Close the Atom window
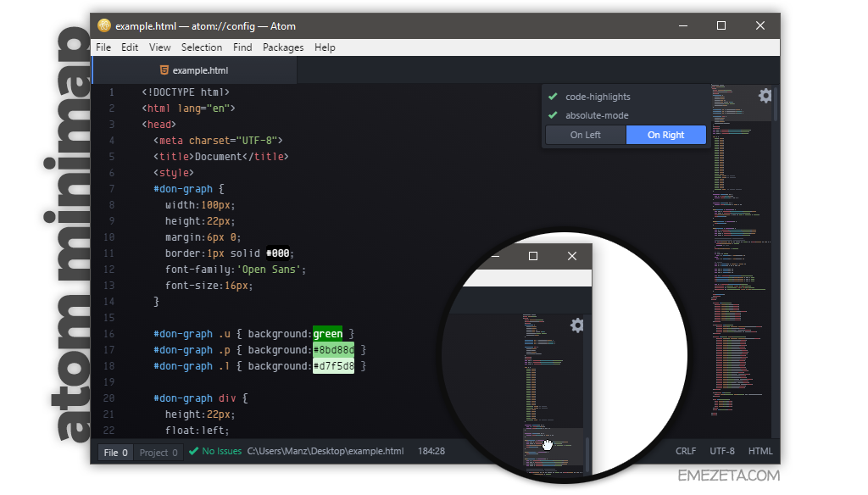 tap(760, 25)
